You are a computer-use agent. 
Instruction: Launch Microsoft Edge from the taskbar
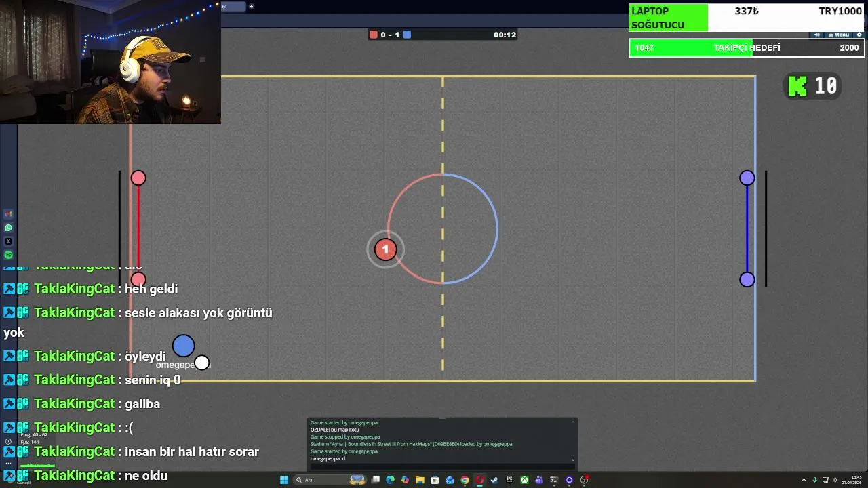[x=390, y=480]
